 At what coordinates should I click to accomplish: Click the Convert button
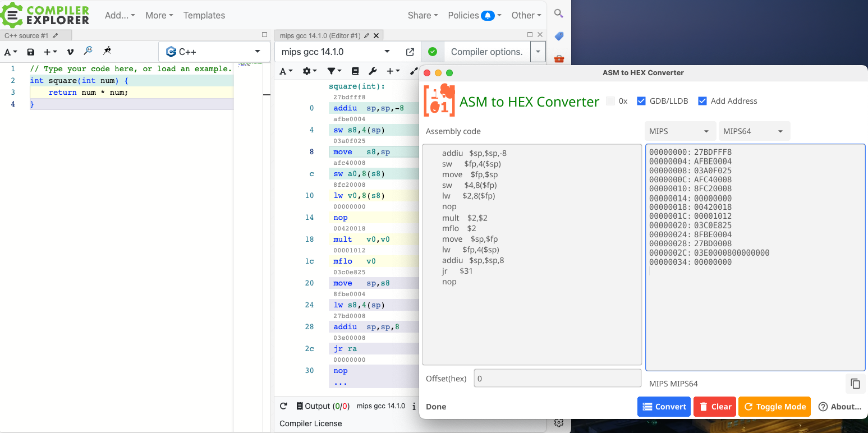click(664, 407)
